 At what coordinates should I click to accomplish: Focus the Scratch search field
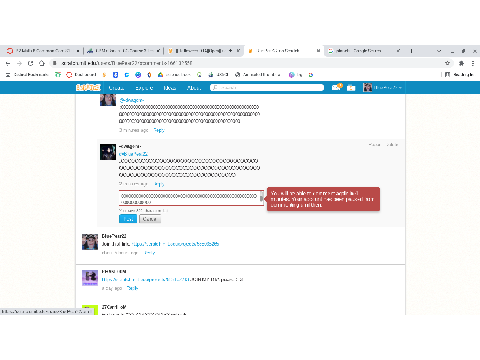point(267,87)
